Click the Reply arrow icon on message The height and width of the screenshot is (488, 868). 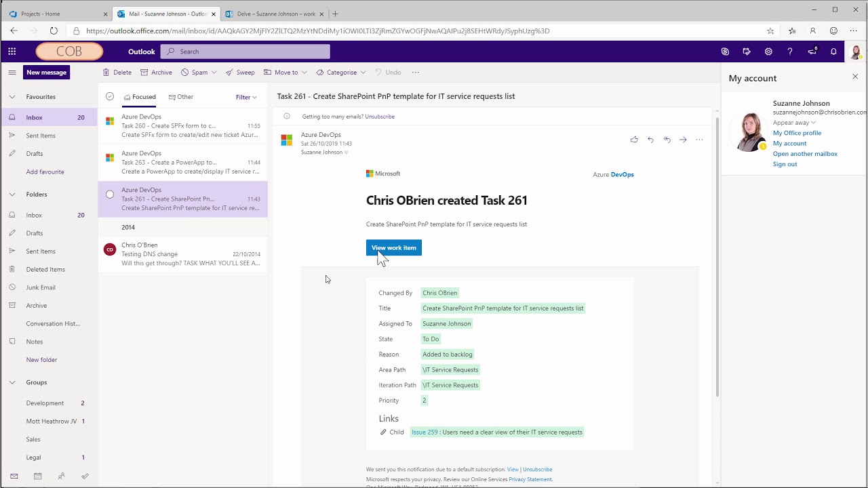pos(650,140)
